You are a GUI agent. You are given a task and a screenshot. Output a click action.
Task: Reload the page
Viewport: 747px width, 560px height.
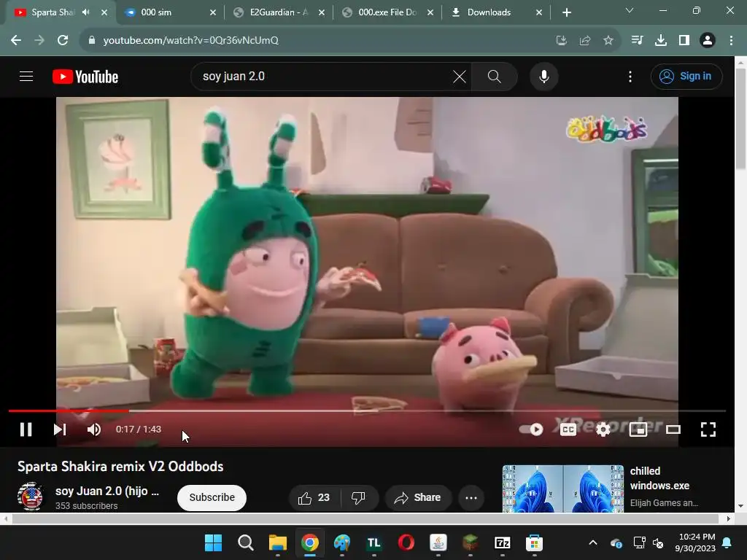coord(63,41)
